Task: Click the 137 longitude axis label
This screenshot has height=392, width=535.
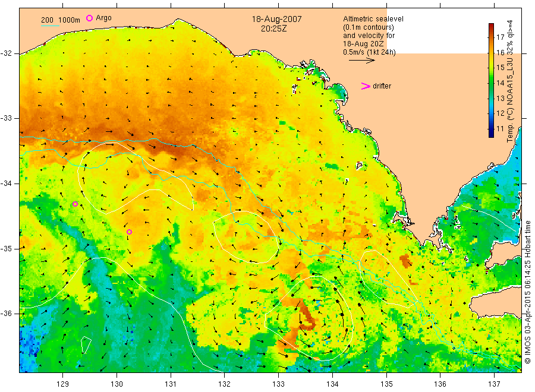Action: tap(494, 384)
